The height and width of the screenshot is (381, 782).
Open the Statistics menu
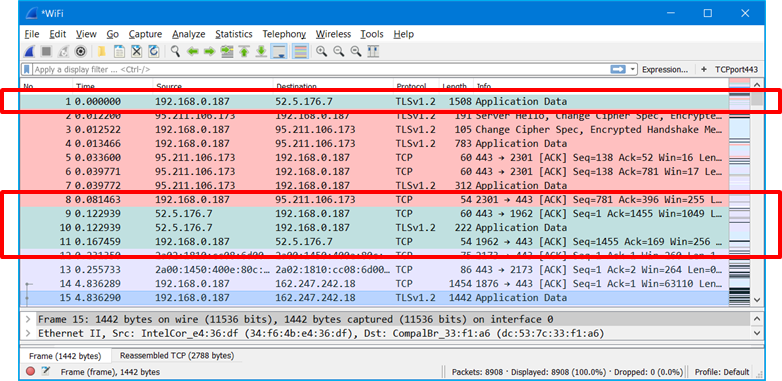(x=233, y=34)
